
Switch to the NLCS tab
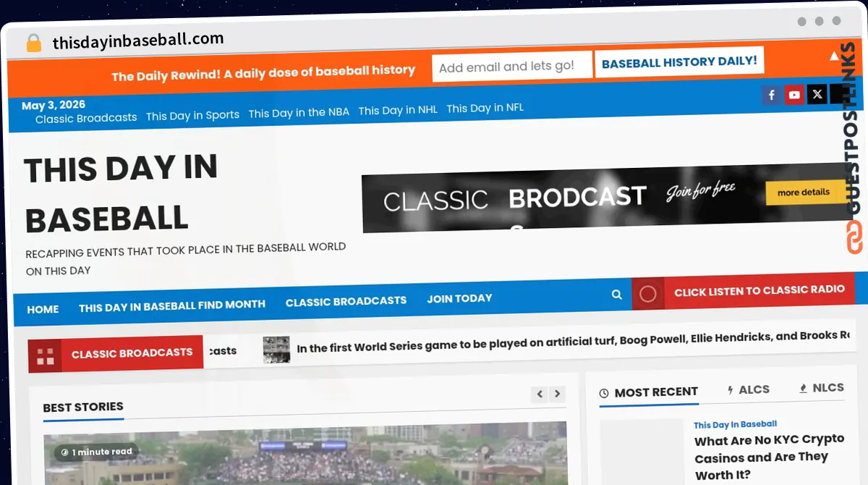(x=821, y=388)
